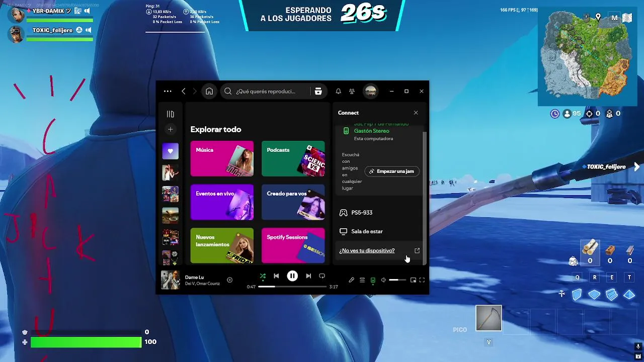Viewport: 644px width, 362px height.
Task: Click the plus button to create playlist
Action: [170, 129]
